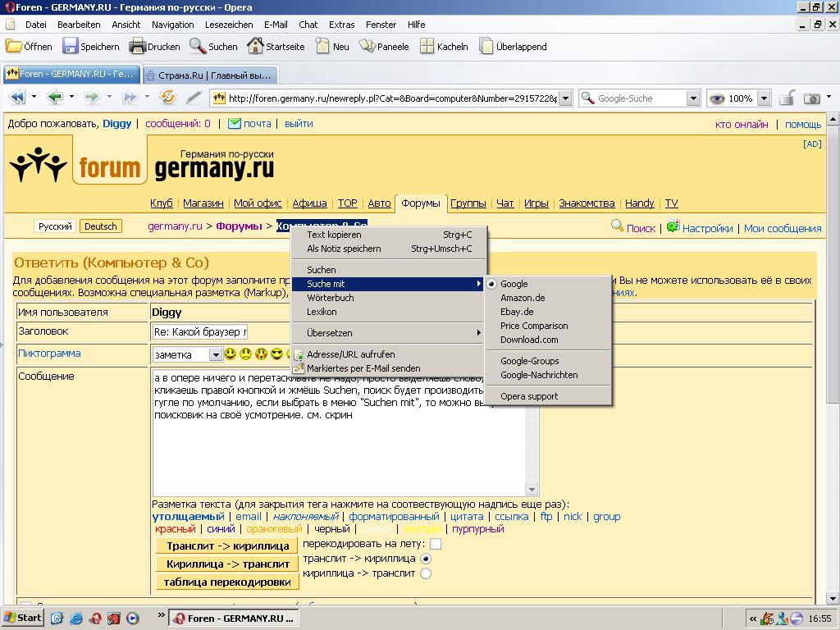This screenshot has width=840, height=630.
Task: Open Paneele via its toolbar icon
Action: pyautogui.click(x=367, y=46)
